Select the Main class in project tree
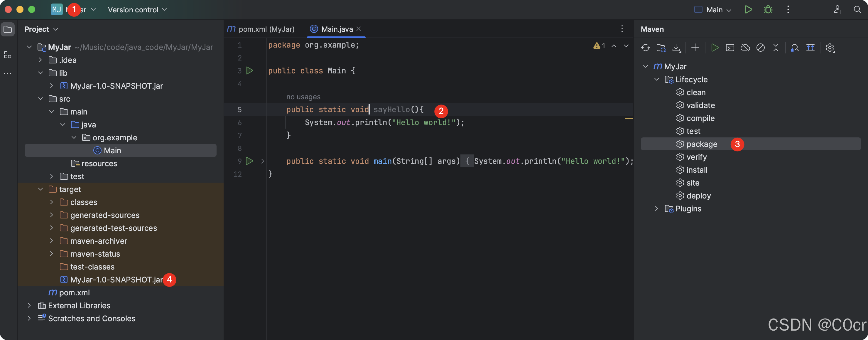 120,150
